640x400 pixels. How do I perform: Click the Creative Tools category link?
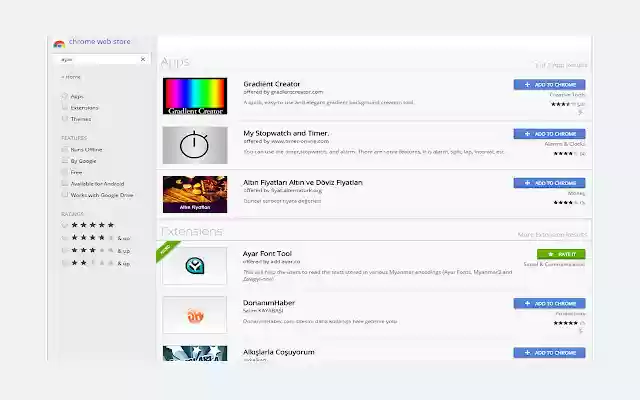pos(567,95)
